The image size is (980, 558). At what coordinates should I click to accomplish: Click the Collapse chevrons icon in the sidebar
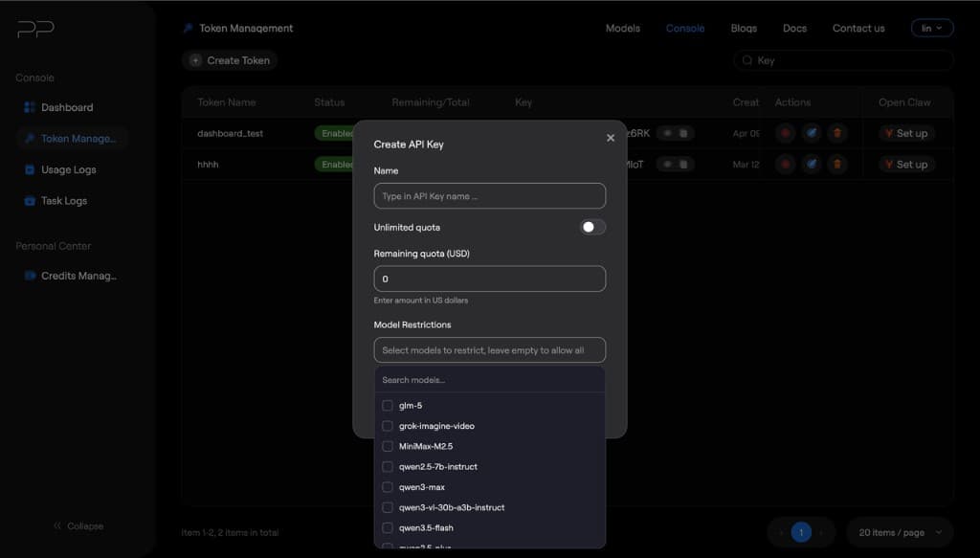coord(57,526)
